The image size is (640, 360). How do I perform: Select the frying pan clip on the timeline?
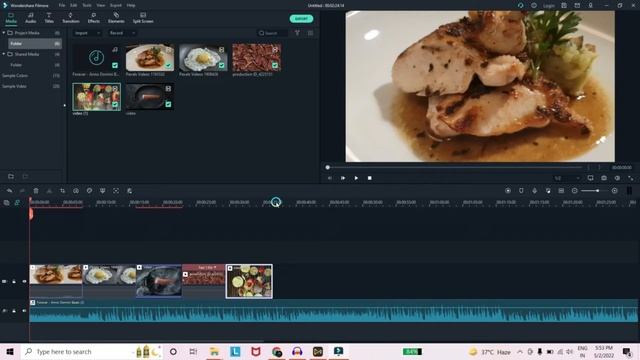[x=159, y=280]
